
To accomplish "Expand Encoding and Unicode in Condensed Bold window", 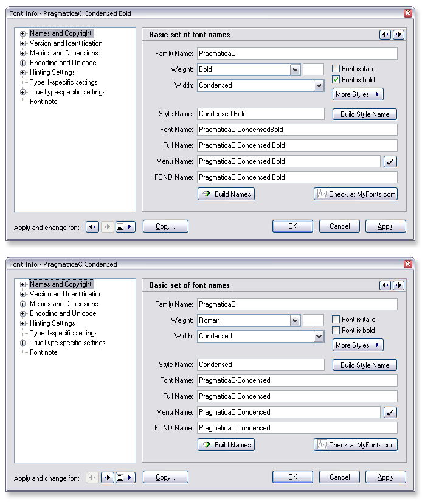I will [x=22, y=63].
